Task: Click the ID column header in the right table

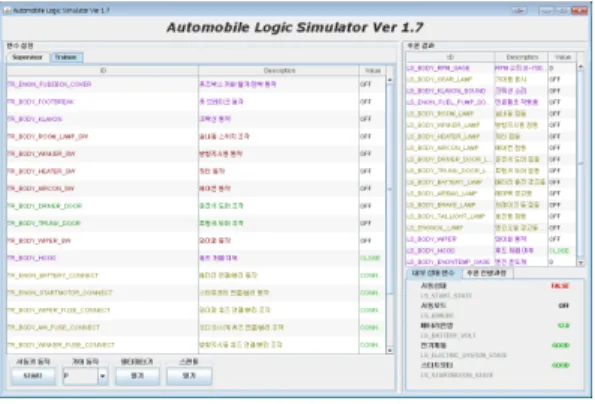Action: click(450, 57)
